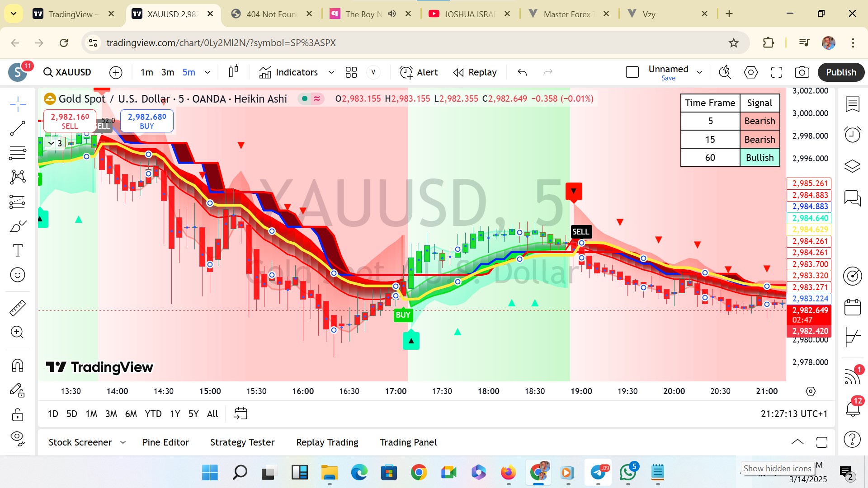This screenshot has width=868, height=488.
Task: Open the Alerts clock panel
Action: tap(852, 135)
